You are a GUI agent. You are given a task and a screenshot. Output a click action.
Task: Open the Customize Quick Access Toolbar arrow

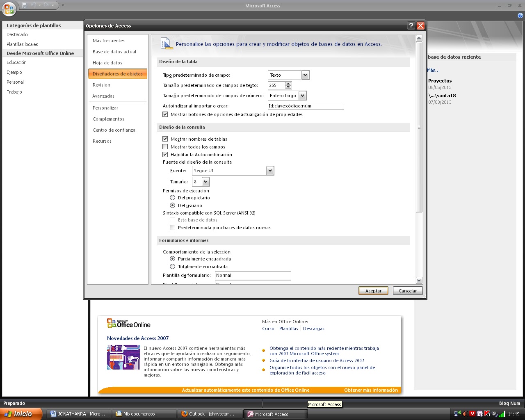pyautogui.click(x=63, y=5)
